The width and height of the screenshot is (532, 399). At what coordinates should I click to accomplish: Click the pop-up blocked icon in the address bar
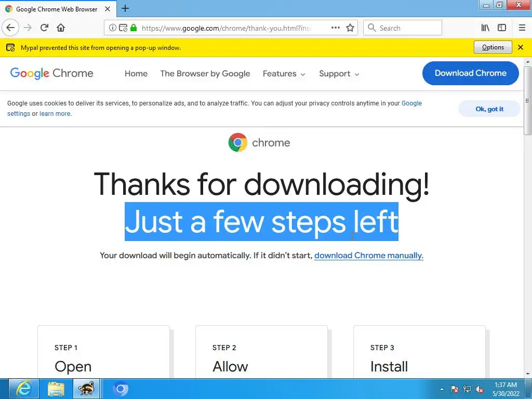123,28
